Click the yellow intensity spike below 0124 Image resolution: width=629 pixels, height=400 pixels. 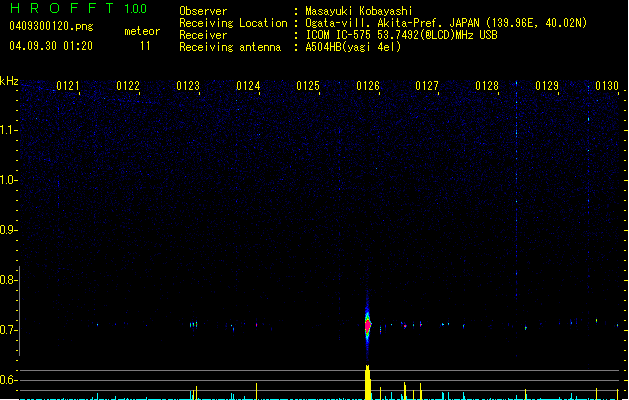click(x=256, y=391)
